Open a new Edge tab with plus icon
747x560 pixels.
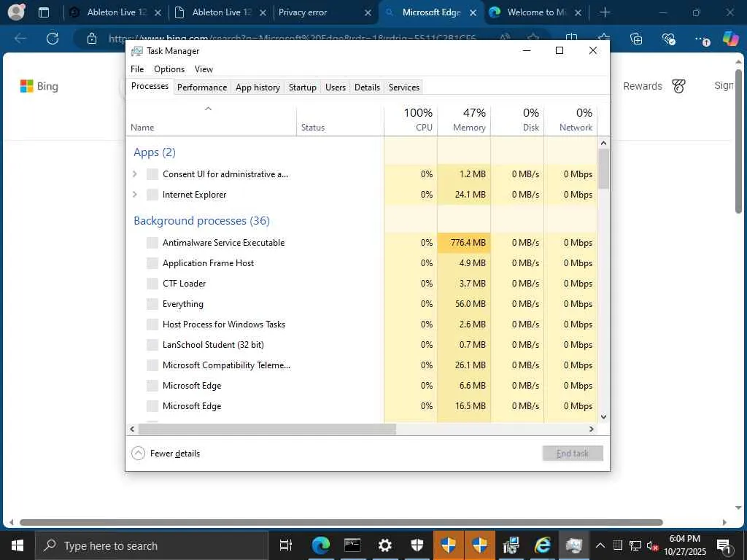605,12
